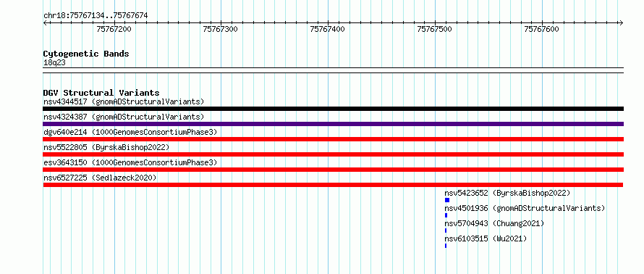This screenshot has width=644, height=274.
Task: Open variant nsv6103515 (Wu2021) label
Action: 486,238
